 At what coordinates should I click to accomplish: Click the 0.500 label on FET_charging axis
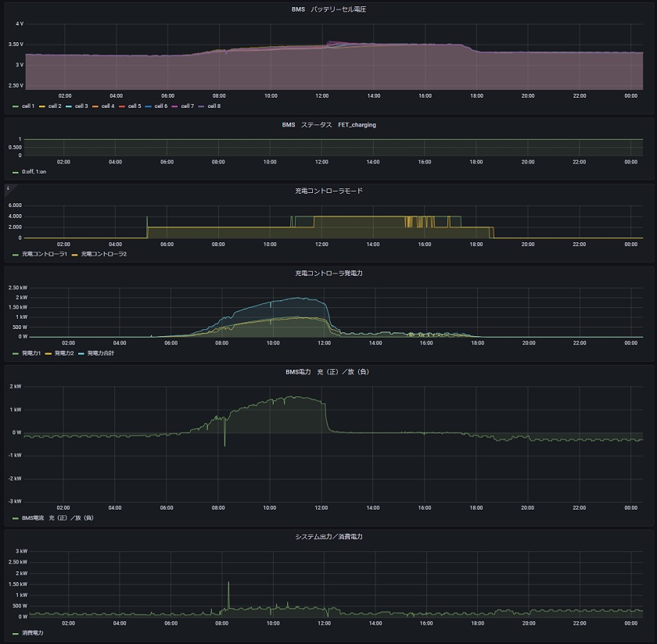pos(15,148)
